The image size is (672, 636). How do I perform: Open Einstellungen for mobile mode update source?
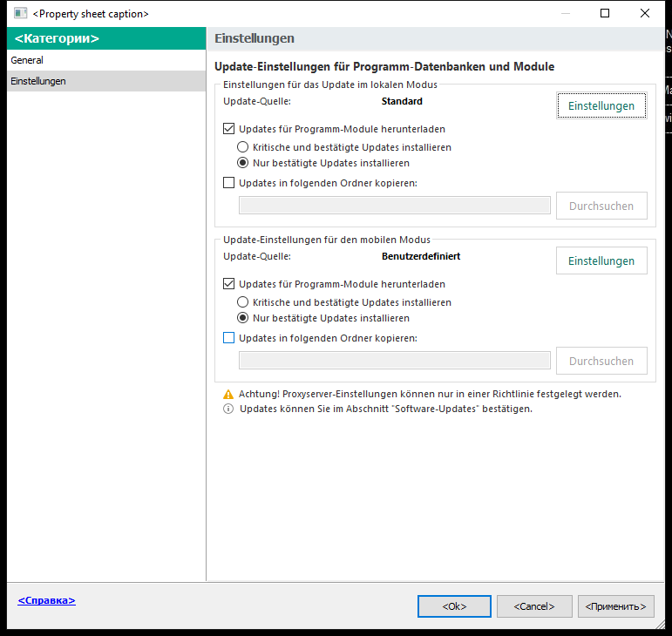coord(601,260)
